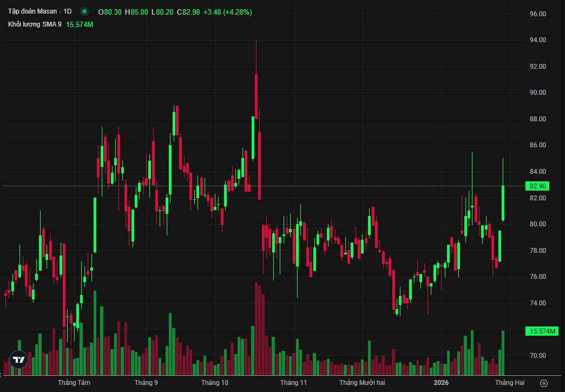Image resolution: width=565 pixels, height=392 pixels.
Task: Click the +3.40 (+4.28%) change value
Action: 227,12
